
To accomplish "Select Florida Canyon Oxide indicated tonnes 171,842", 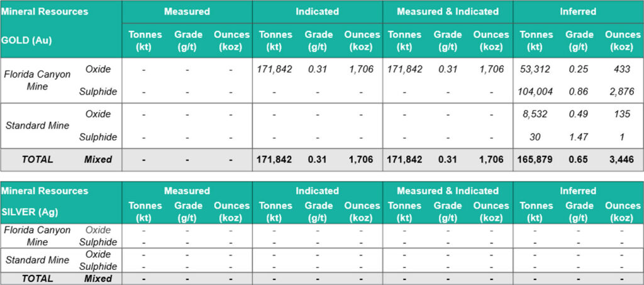I will click(x=274, y=69).
